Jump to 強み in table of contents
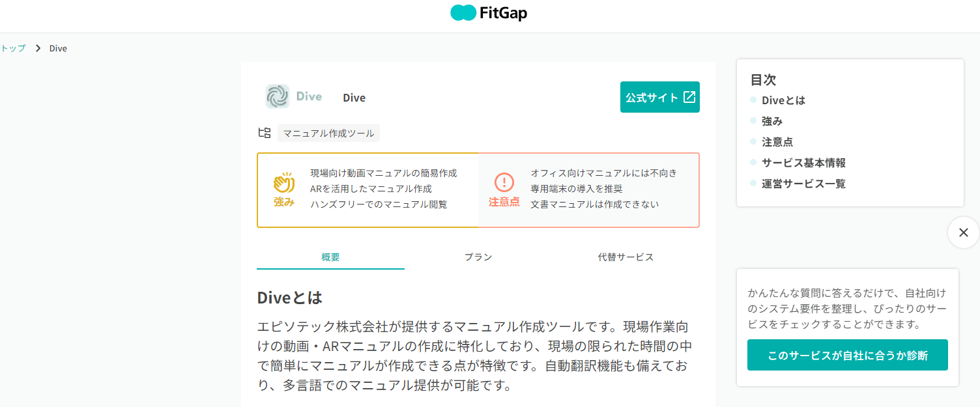Screen dimensions: 980x407 (772, 121)
